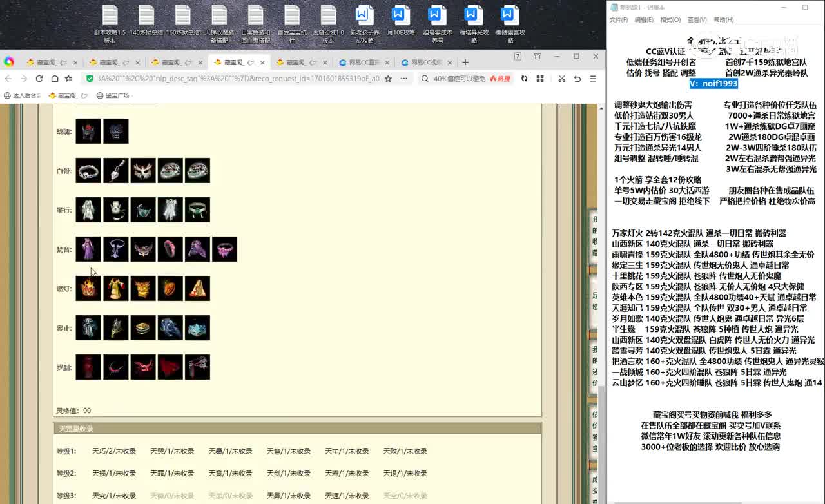Click the URL address field

pyautogui.click(x=238, y=79)
